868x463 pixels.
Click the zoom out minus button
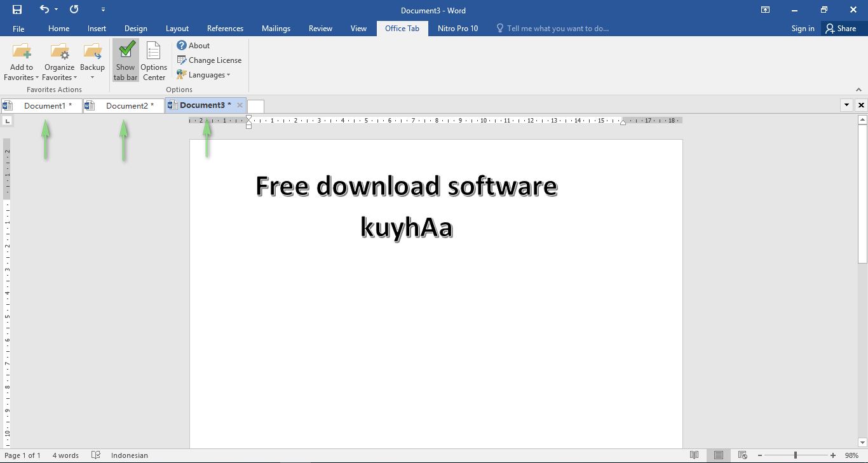(760, 455)
